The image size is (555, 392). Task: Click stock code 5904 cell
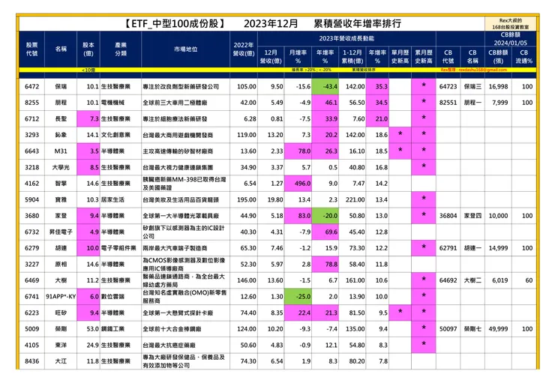click(x=31, y=199)
